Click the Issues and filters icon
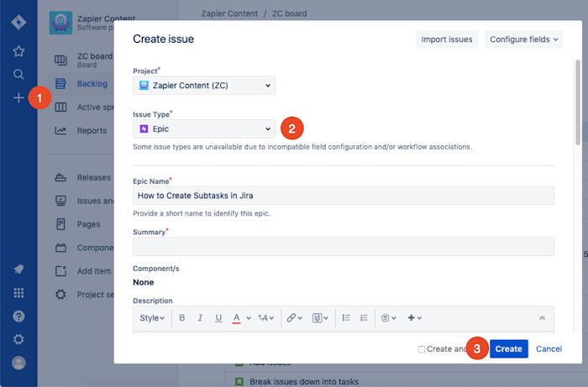This screenshot has width=588, height=387. [x=60, y=201]
